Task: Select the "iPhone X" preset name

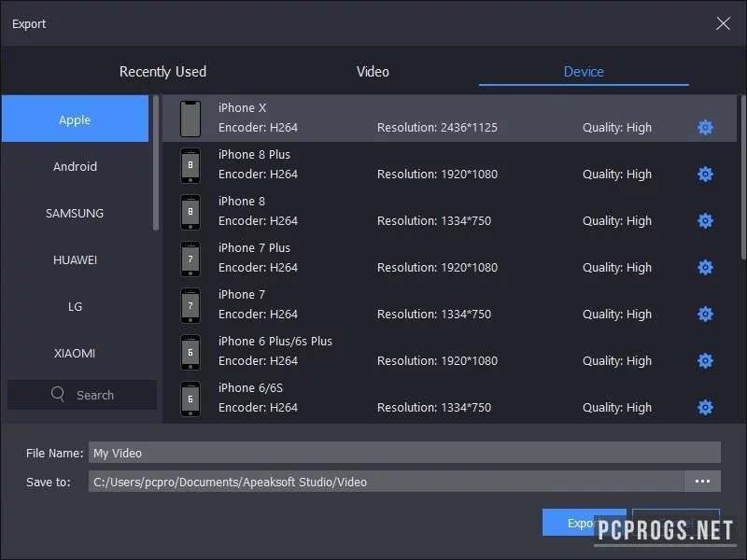Action: (x=242, y=108)
